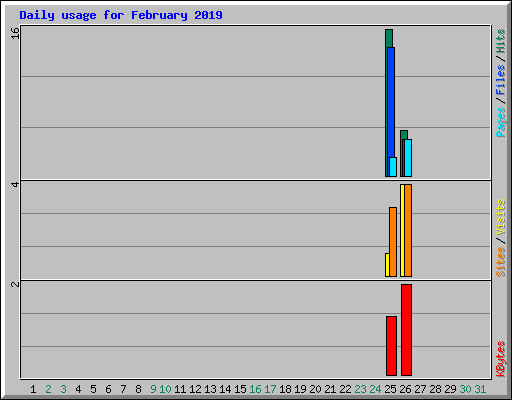
Task: Click green day label "16" on the x-axis
Action: click(x=255, y=389)
